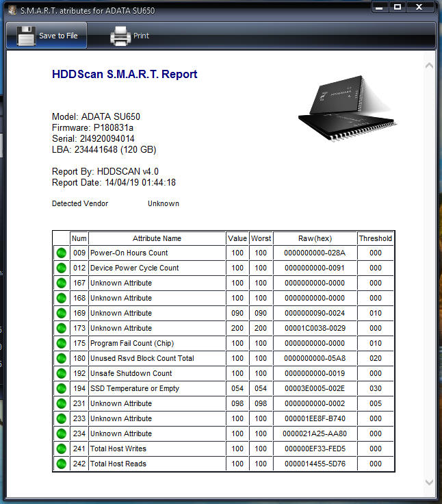
Task: Click the green status dot for attribute 233
Action: (x=62, y=419)
